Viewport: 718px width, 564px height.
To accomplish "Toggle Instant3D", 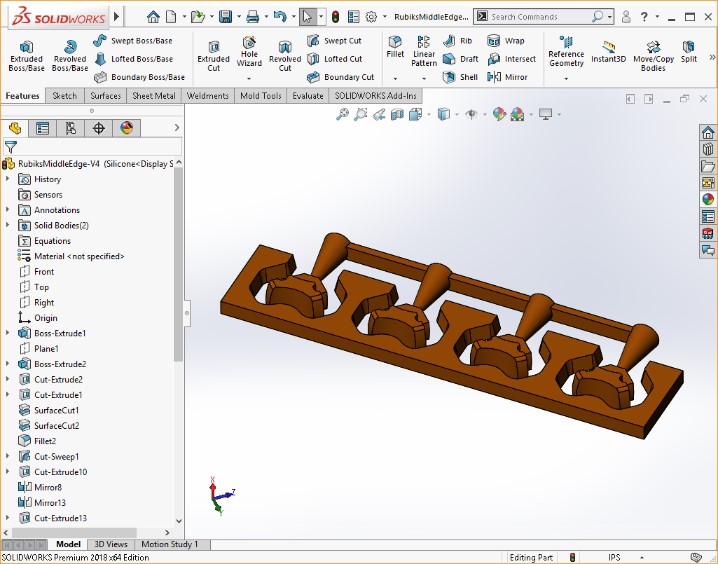I will pyautogui.click(x=608, y=52).
